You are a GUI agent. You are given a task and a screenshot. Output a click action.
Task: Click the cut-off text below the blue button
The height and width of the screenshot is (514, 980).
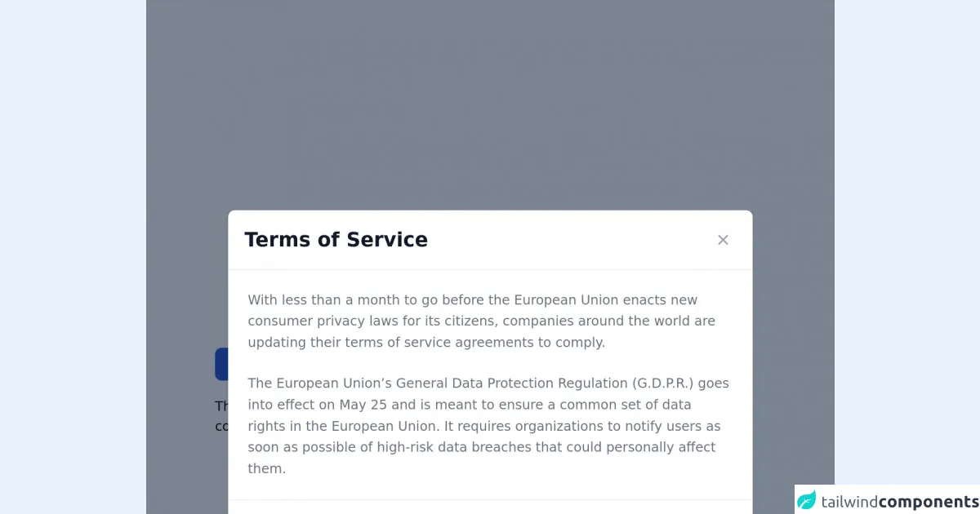[221, 416]
